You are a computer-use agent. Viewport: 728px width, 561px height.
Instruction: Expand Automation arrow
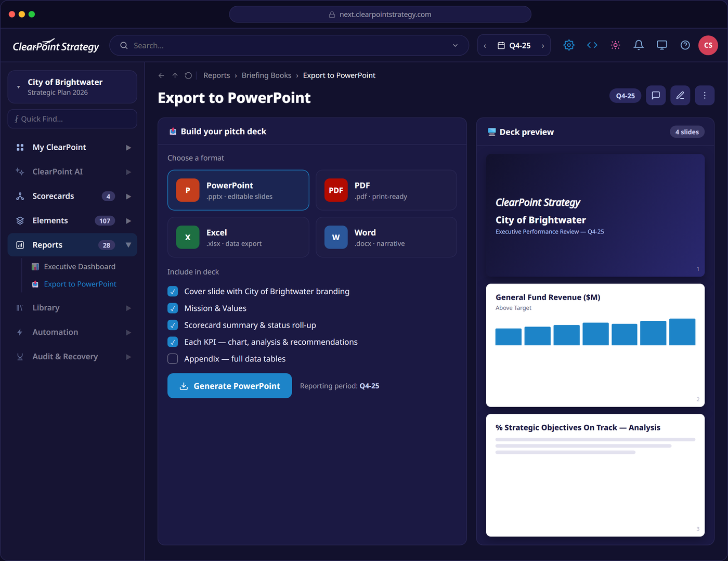pos(128,333)
